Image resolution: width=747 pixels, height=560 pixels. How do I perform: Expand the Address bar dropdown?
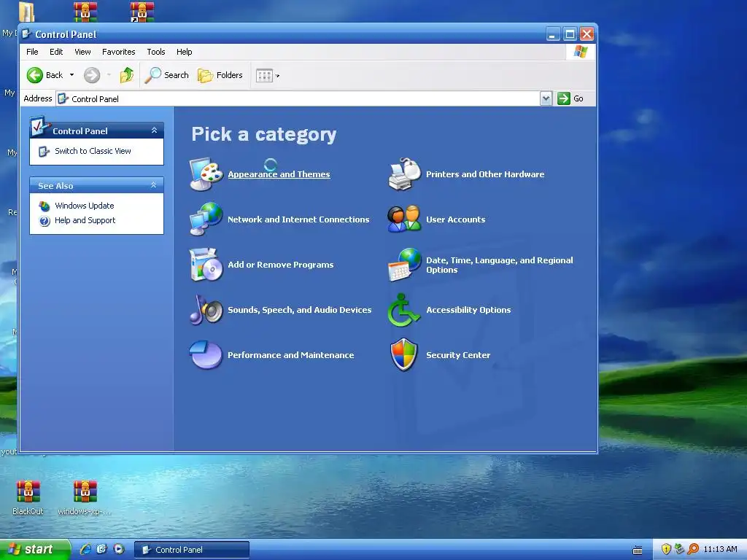546,98
